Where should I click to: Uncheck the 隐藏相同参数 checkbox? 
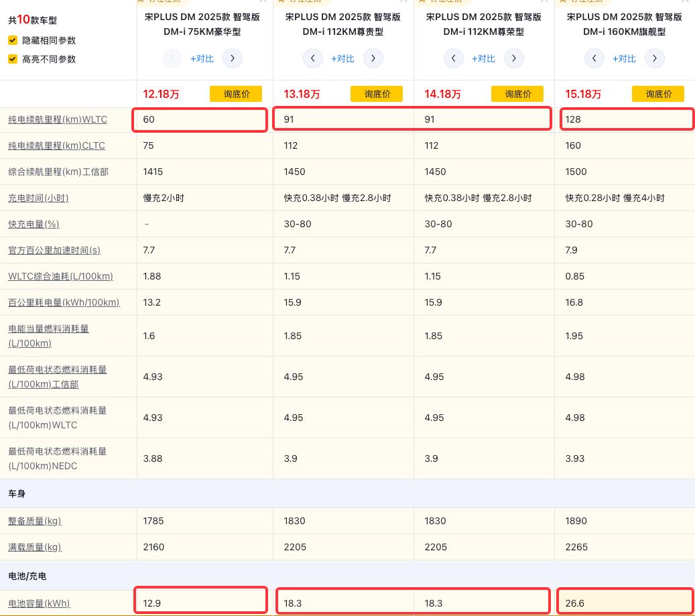coord(12,40)
